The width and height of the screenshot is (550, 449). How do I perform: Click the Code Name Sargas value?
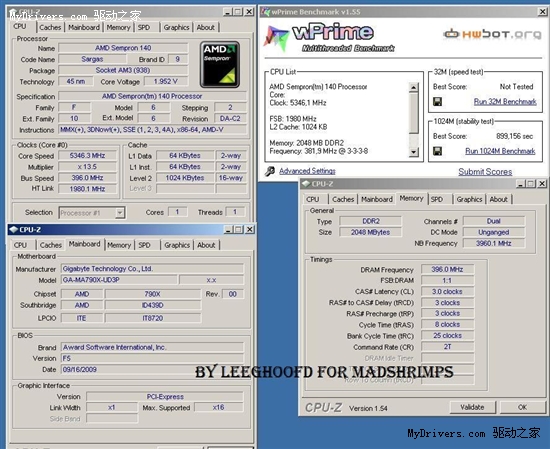tap(92, 59)
